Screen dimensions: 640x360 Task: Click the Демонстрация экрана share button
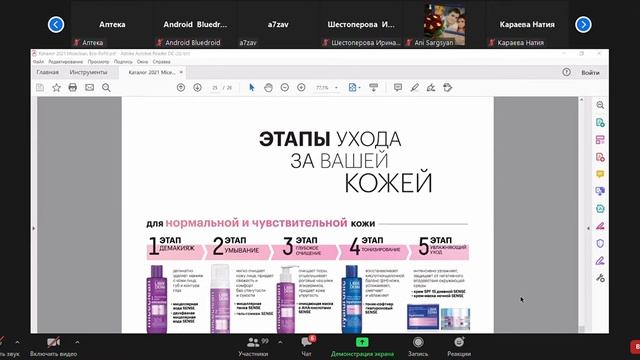pos(362,347)
